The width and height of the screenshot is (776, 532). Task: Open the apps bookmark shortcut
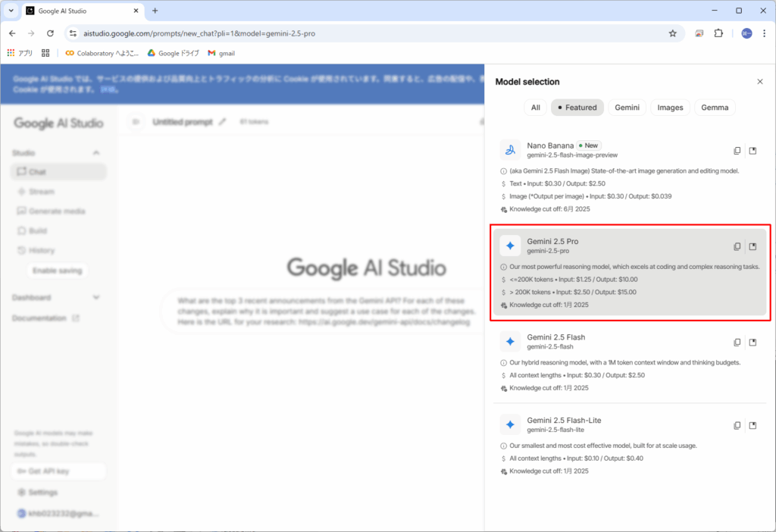click(x=20, y=53)
